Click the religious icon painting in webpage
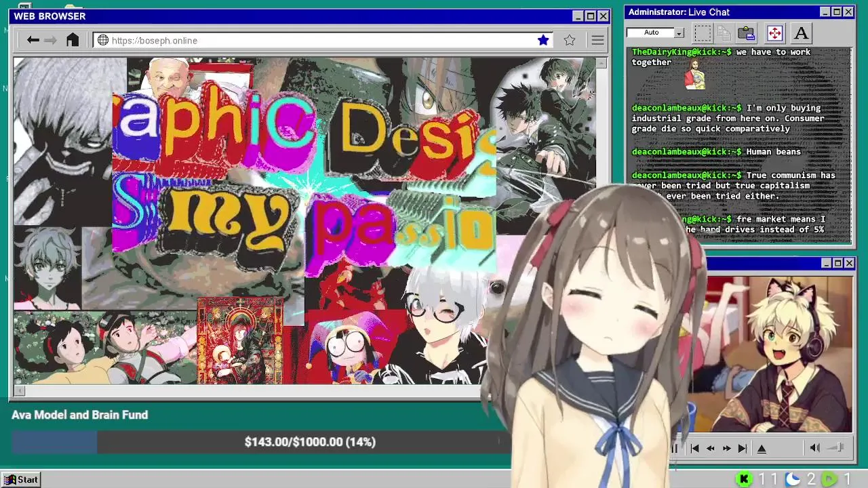 (240, 341)
